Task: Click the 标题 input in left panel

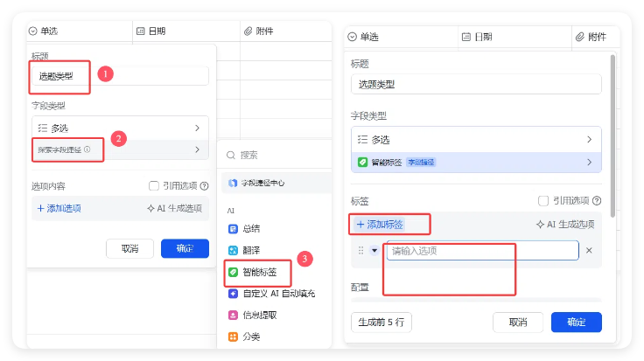Action: [x=121, y=76]
